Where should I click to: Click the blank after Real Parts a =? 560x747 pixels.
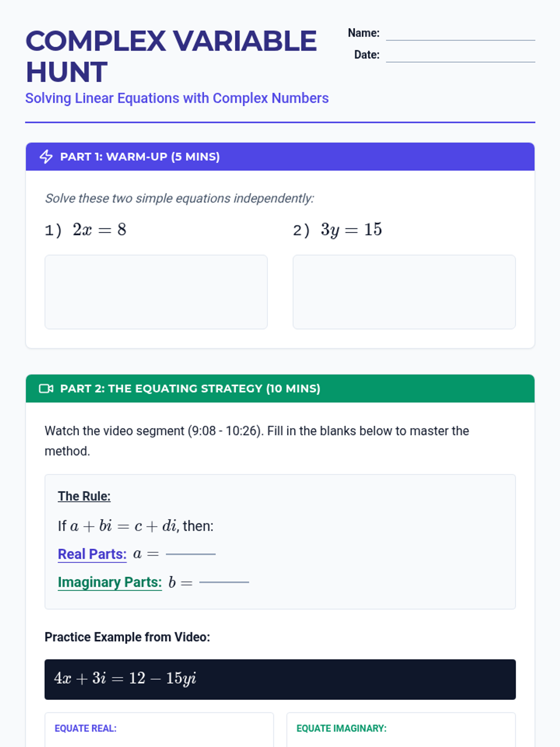(x=191, y=553)
